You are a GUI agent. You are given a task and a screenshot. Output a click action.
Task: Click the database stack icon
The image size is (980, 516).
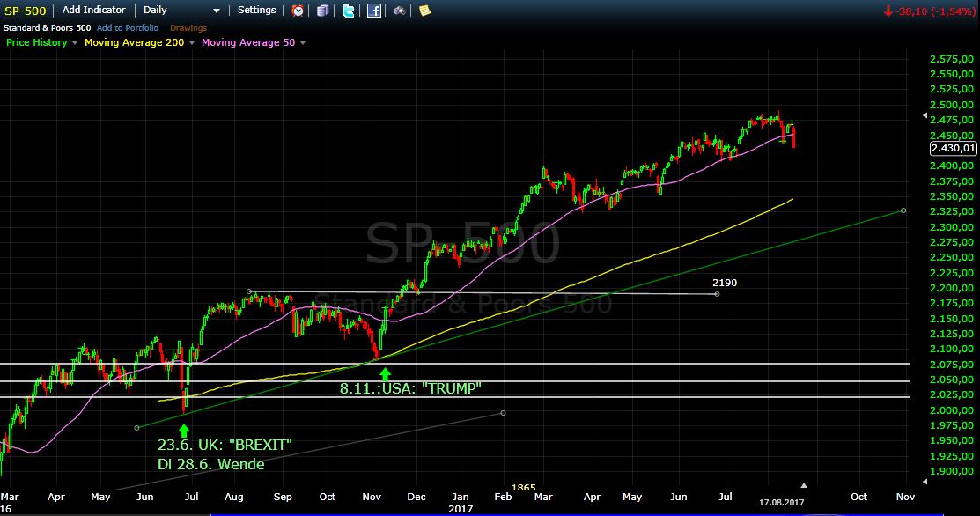[x=323, y=11]
